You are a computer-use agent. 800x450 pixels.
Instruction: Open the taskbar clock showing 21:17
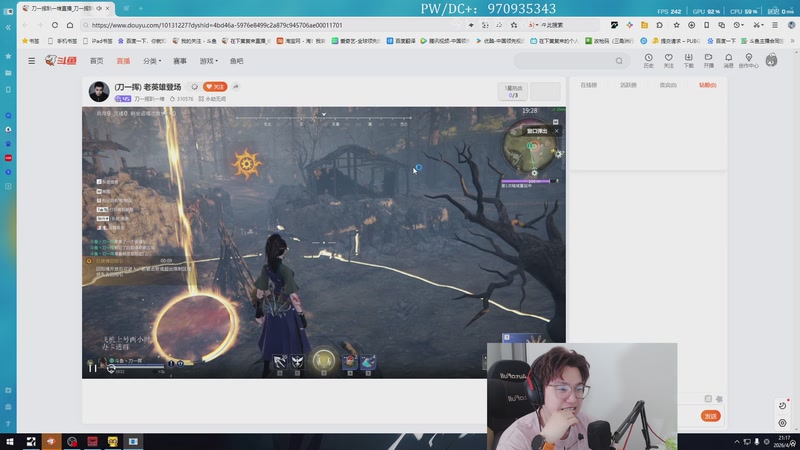point(785,441)
